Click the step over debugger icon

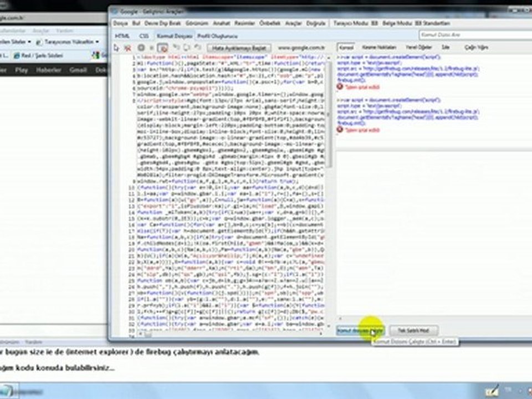tap(187, 48)
